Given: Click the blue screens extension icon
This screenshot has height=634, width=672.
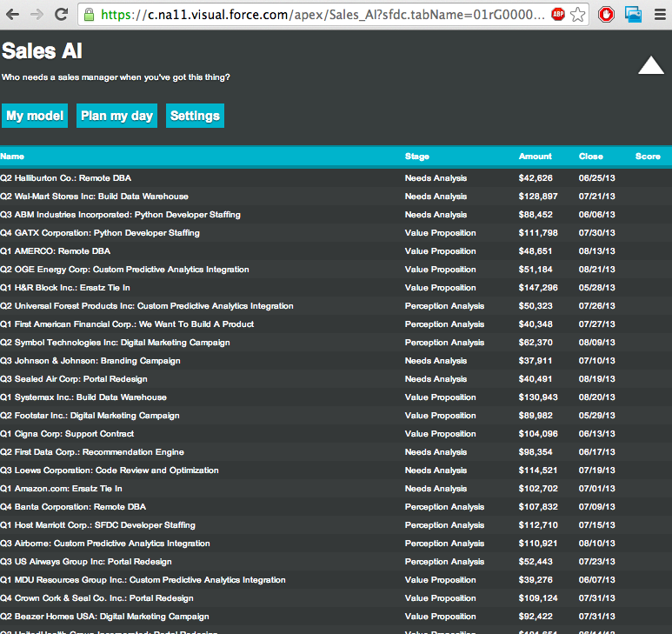Looking at the screenshot, I should (x=633, y=15).
